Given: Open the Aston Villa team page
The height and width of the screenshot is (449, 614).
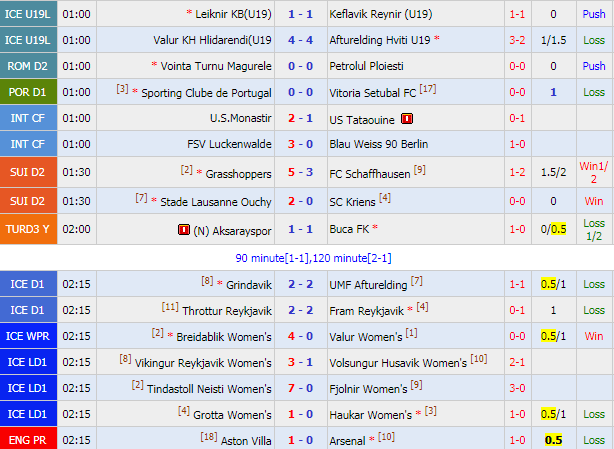Looking at the screenshot, I should point(246,441).
